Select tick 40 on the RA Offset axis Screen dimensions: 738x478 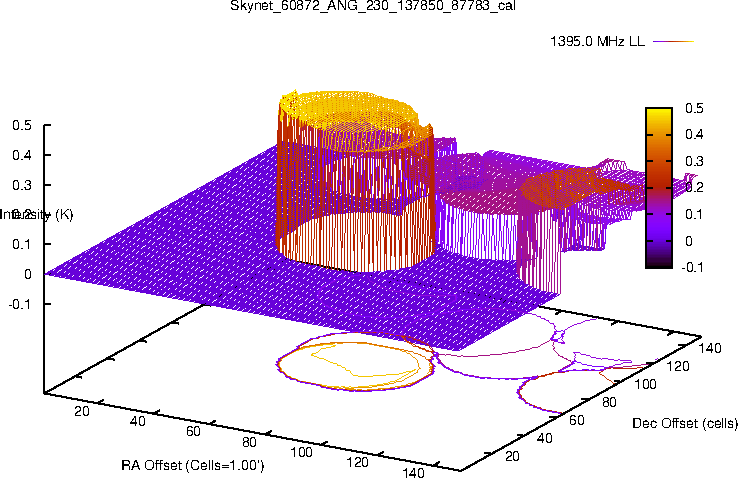[x=137, y=421]
